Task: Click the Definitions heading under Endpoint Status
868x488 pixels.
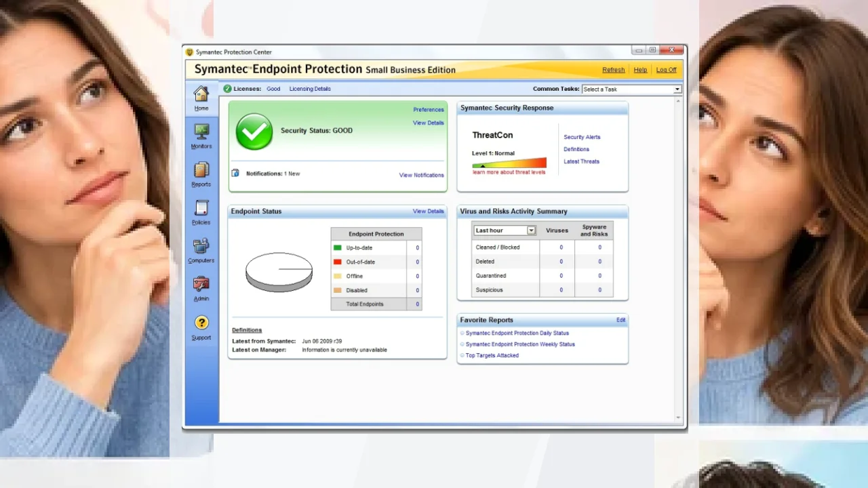Action: 247,330
